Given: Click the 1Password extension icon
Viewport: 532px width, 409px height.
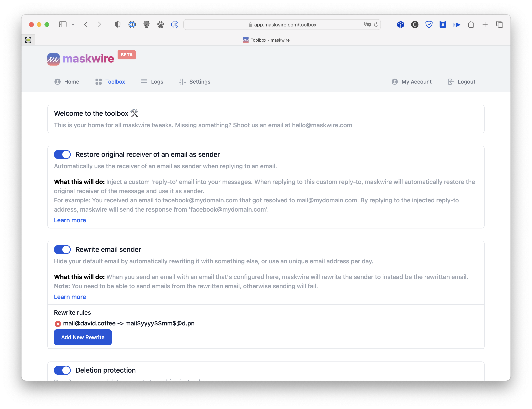Looking at the screenshot, I should tap(132, 25).
